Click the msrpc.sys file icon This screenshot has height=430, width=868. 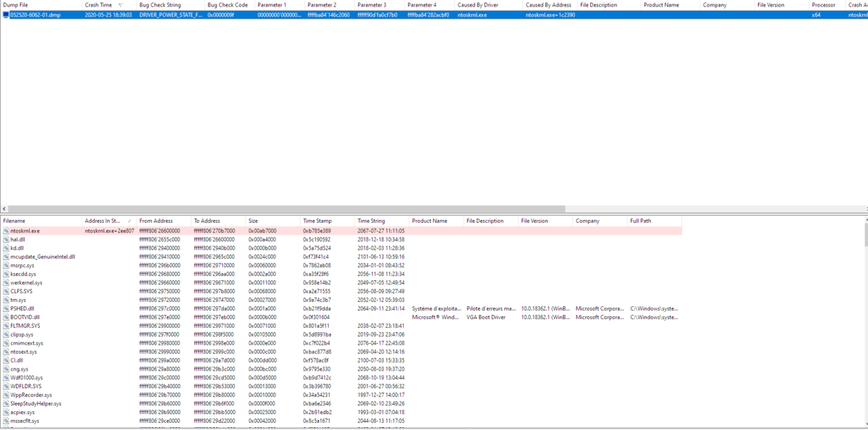click(6, 266)
